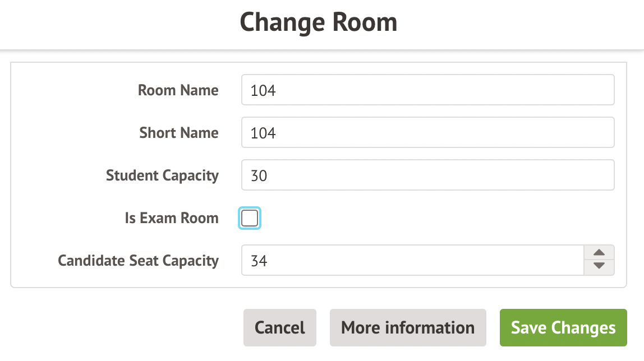Click the 104 value in Room Name field
This screenshot has width=644, height=361.
coord(263,90)
